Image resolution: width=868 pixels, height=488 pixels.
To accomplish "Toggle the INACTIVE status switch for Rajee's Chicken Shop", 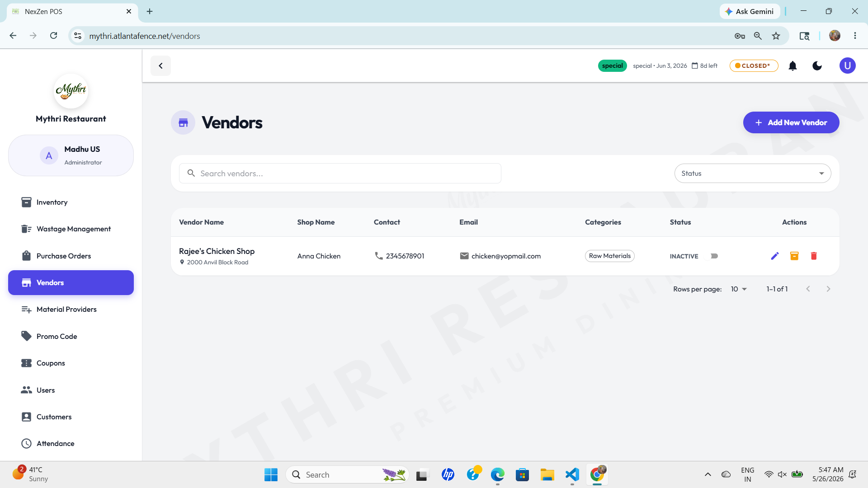I will pyautogui.click(x=712, y=256).
